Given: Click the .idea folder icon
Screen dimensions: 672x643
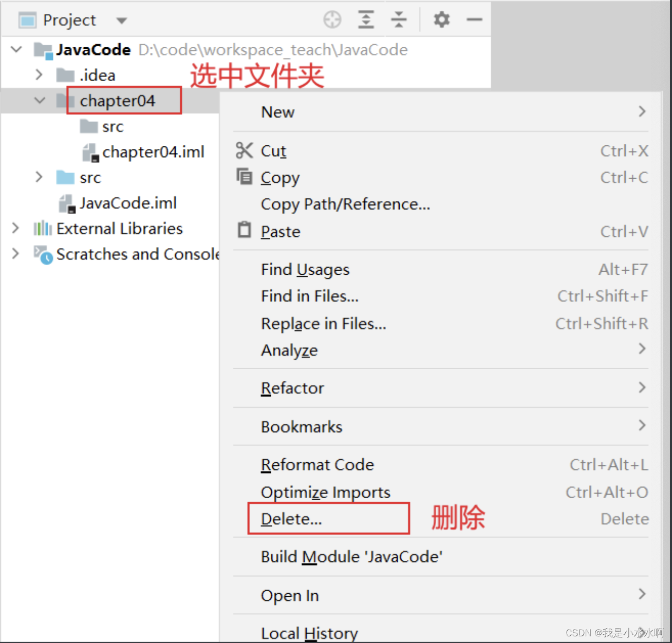Looking at the screenshot, I should pos(65,75).
